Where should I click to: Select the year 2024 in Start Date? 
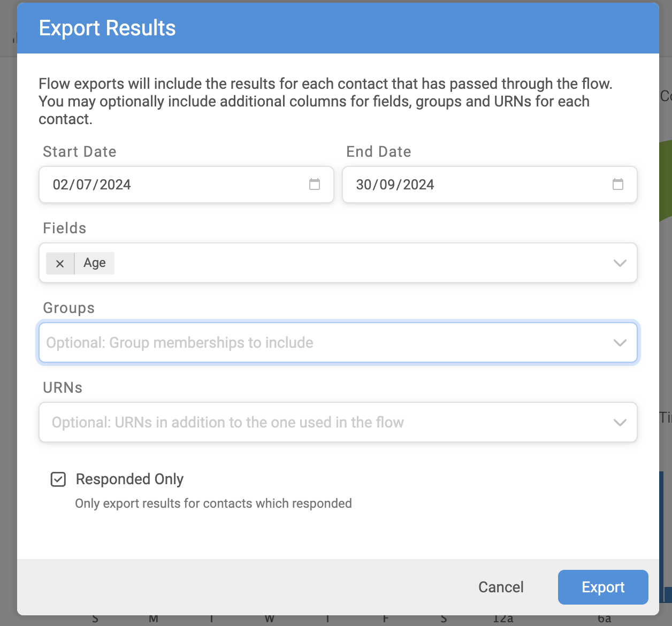(115, 185)
